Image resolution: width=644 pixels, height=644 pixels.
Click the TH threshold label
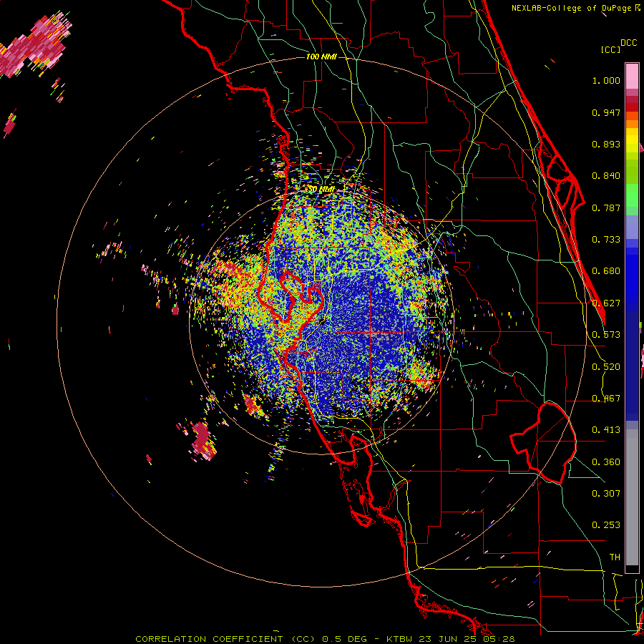pyautogui.click(x=615, y=557)
